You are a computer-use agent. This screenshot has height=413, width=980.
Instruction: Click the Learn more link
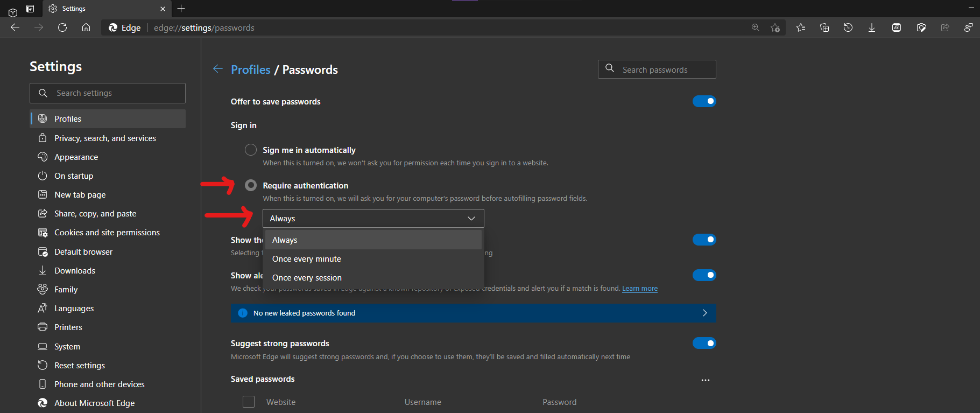(x=640, y=289)
